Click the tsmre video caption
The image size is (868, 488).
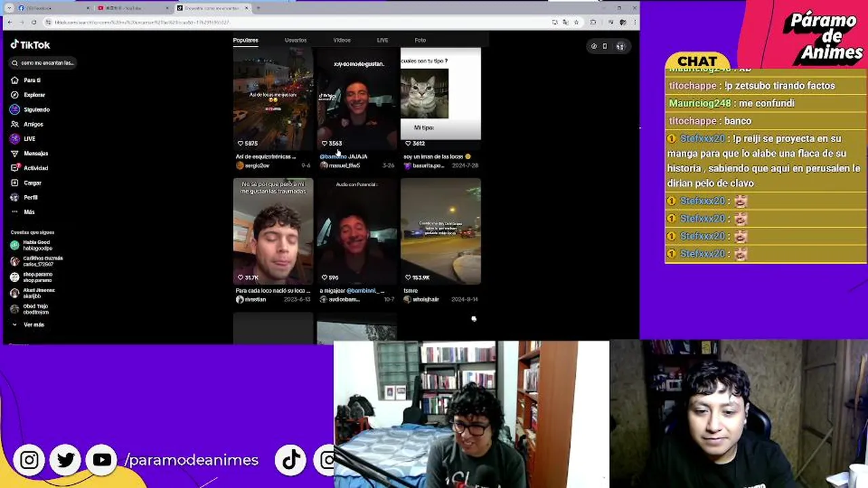[411, 291]
